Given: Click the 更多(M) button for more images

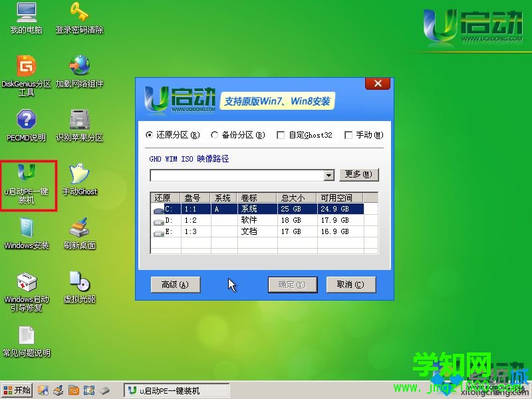Looking at the screenshot, I should [359, 174].
